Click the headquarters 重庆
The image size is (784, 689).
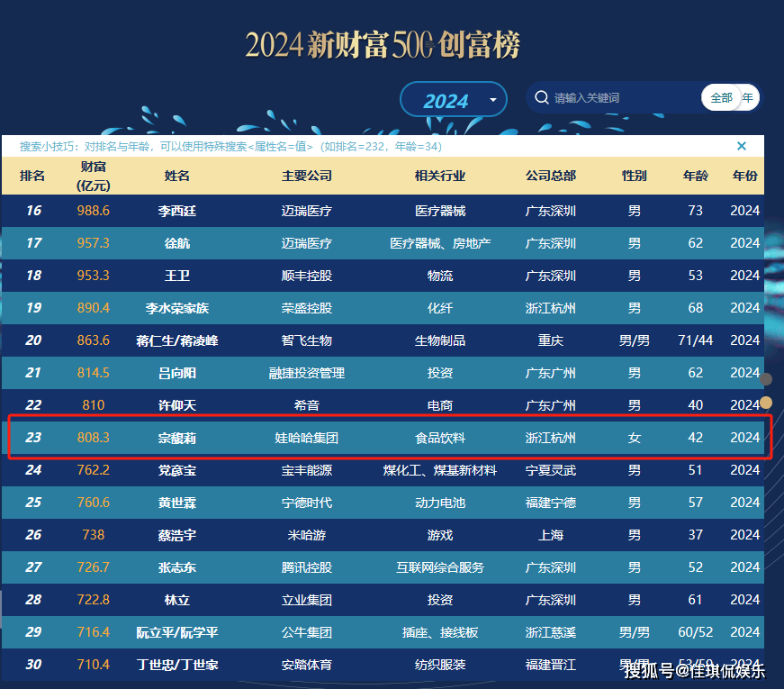click(x=551, y=340)
